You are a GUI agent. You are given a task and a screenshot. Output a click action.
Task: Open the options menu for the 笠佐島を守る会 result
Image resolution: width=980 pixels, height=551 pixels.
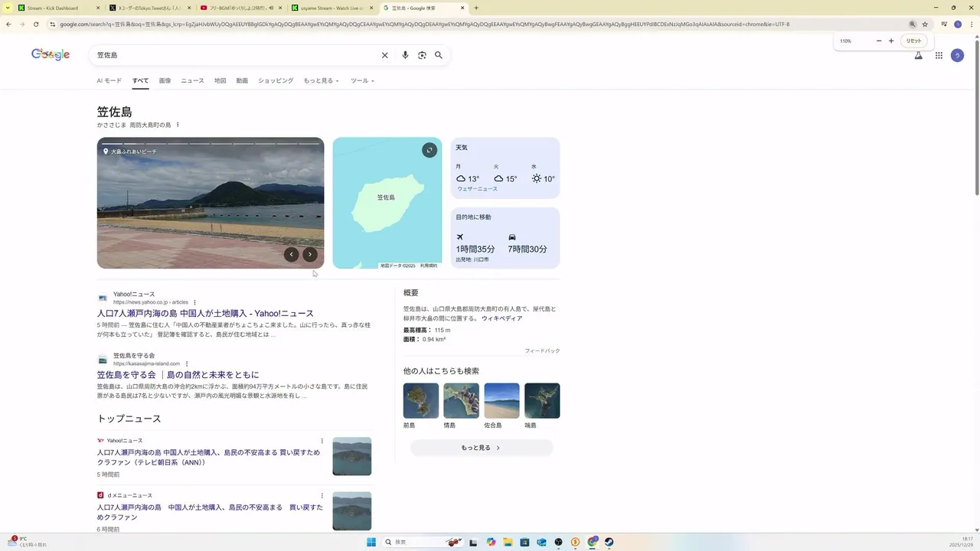click(x=186, y=364)
